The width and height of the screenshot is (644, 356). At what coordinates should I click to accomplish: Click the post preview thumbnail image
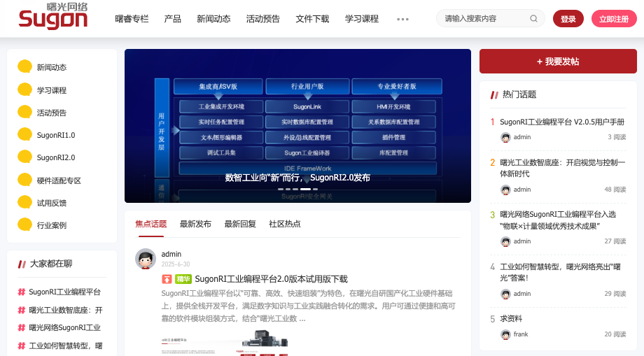coord(225,343)
